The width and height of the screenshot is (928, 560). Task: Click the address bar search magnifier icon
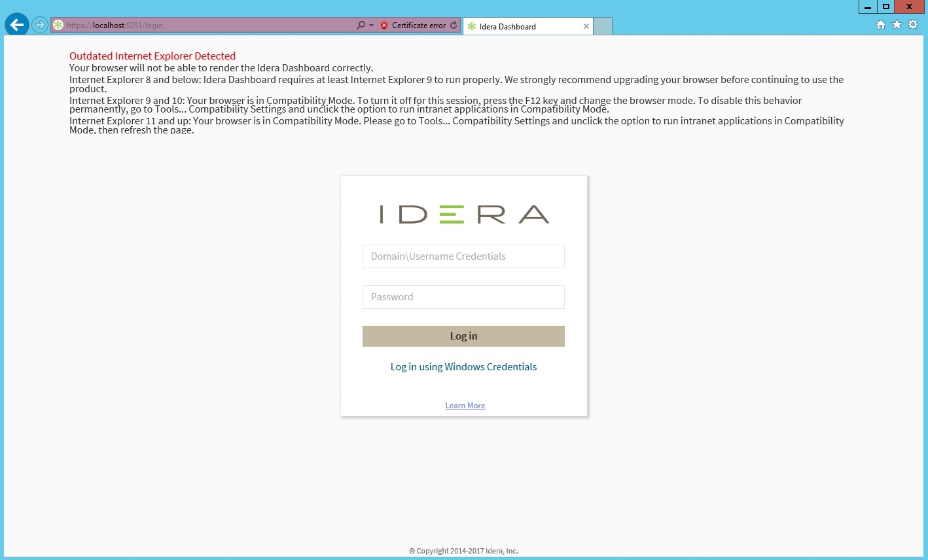pyautogui.click(x=361, y=26)
